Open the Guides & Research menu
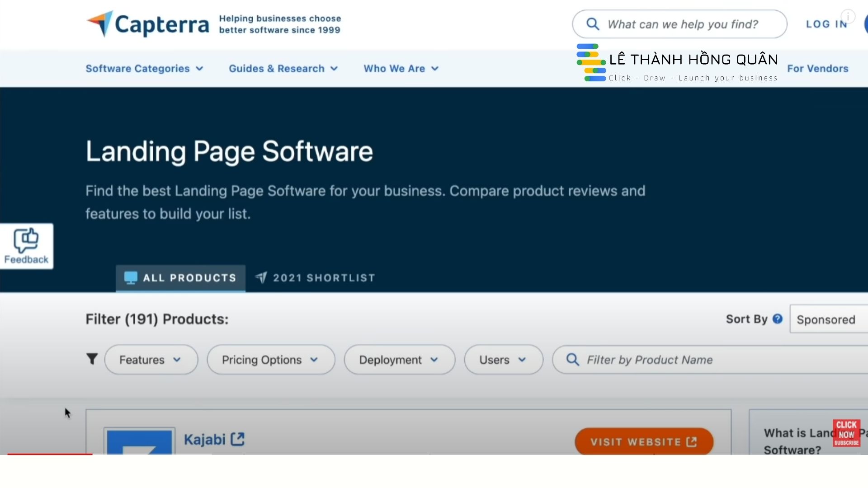 [x=283, y=69]
